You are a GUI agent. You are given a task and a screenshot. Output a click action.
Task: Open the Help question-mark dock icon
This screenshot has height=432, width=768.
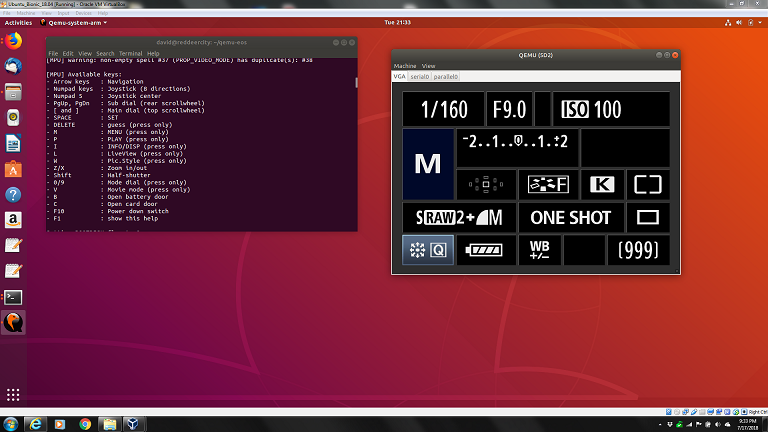point(13,195)
